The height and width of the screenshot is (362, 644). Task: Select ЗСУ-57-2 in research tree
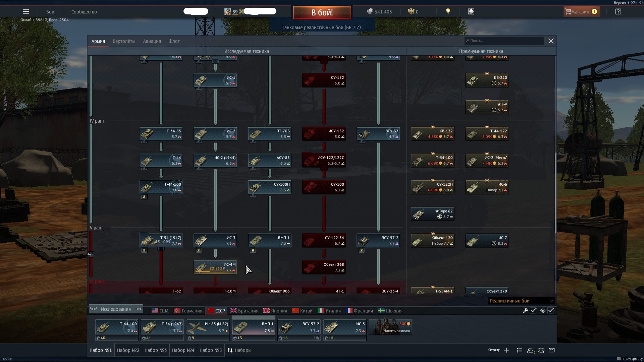[x=378, y=241]
